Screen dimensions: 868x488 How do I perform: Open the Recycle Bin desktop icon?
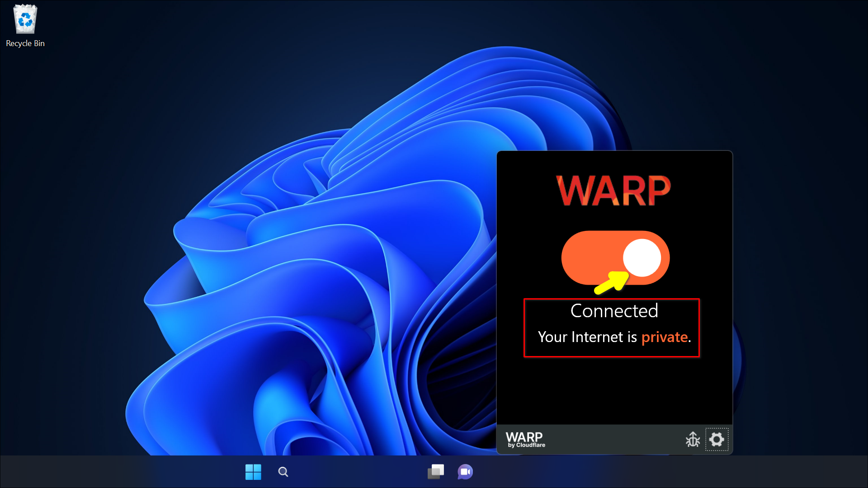coord(25,26)
